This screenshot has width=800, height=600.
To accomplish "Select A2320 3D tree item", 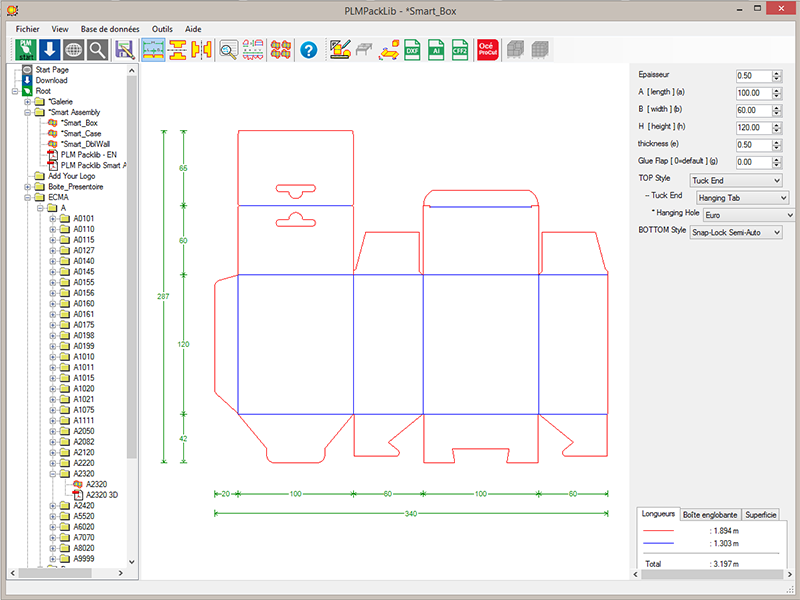I will pos(102,495).
